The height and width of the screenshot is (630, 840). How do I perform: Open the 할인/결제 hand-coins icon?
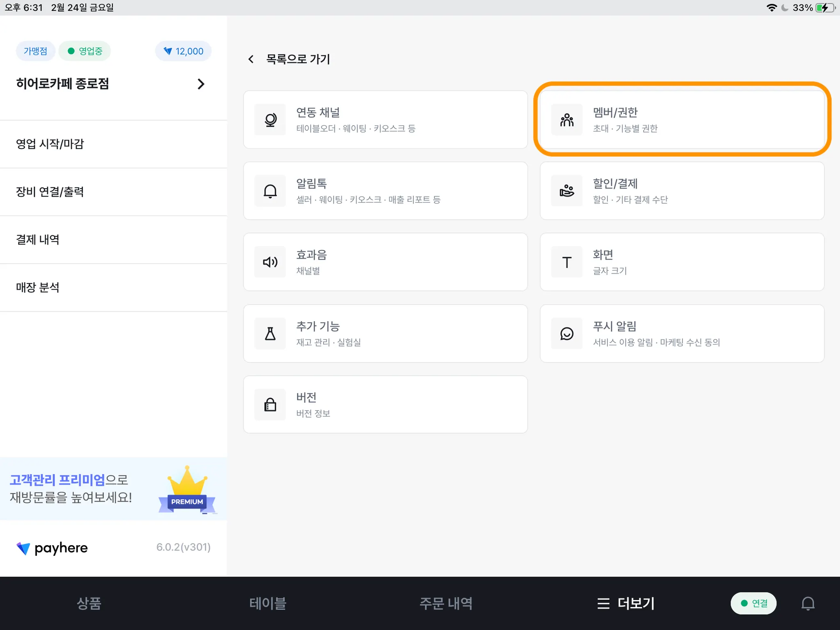click(566, 191)
